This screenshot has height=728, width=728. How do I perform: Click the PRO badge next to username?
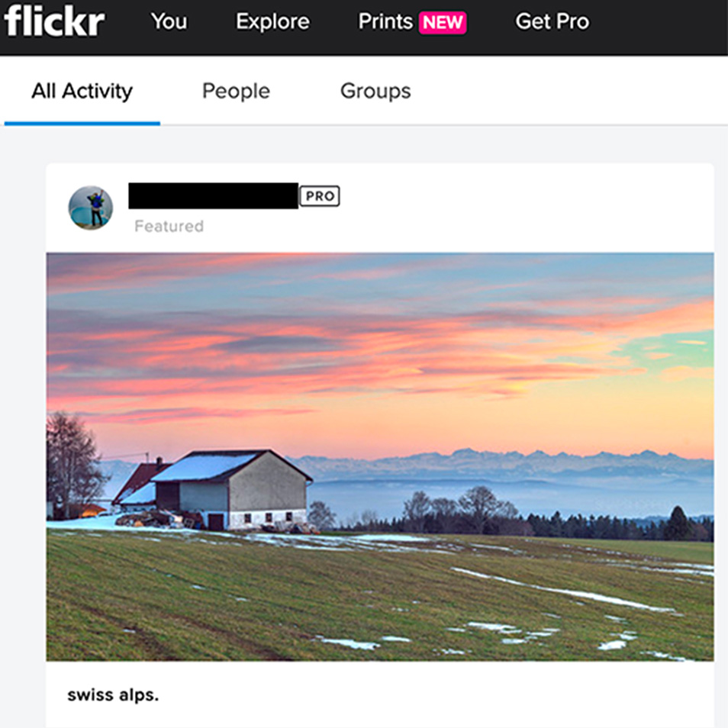(x=320, y=196)
